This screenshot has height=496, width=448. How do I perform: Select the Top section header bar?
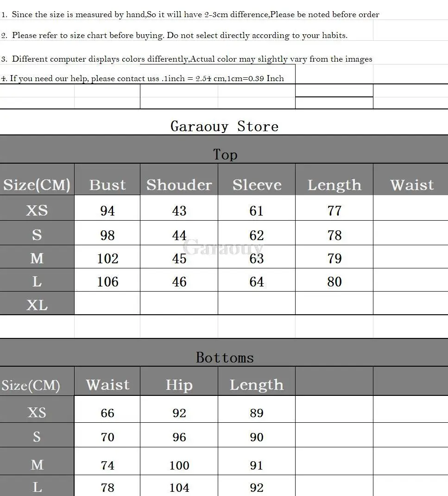[x=224, y=154]
